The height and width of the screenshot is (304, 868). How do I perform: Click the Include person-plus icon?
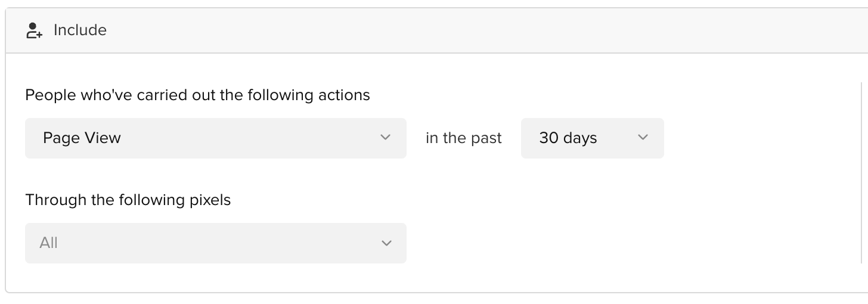[35, 30]
